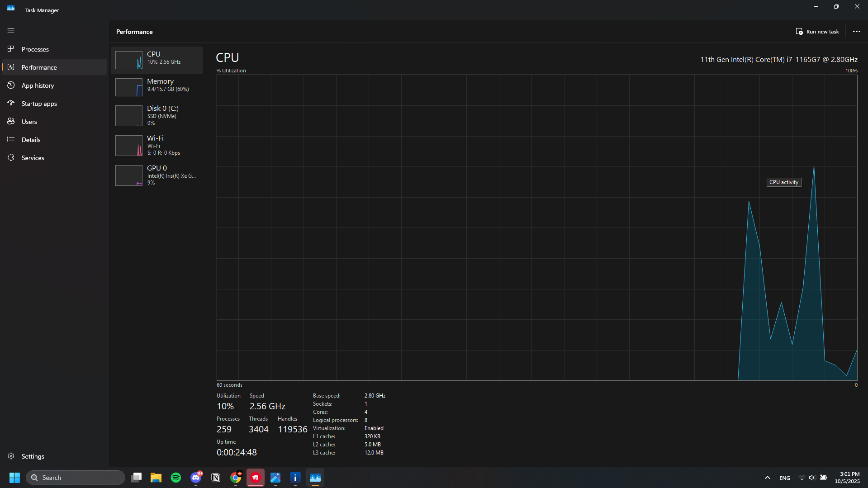Click the Threads value 3404
Screen dimensions: 868x488
coord(259,429)
